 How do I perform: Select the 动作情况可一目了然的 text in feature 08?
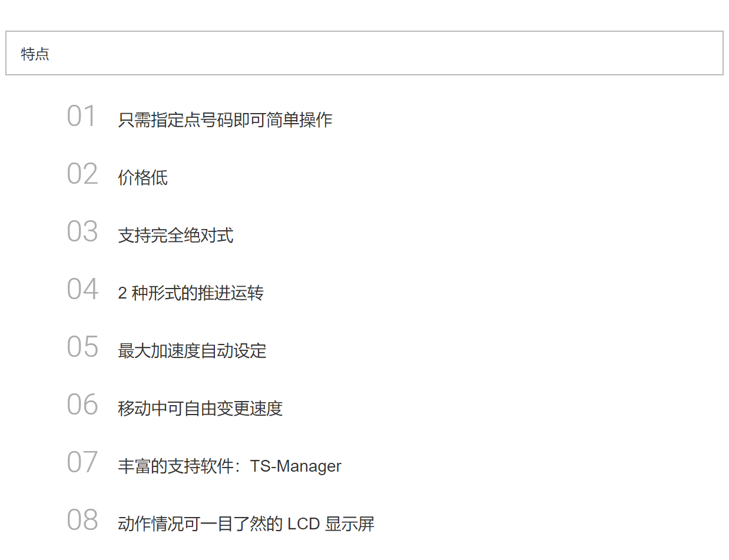pyautogui.click(x=200, y=524)
